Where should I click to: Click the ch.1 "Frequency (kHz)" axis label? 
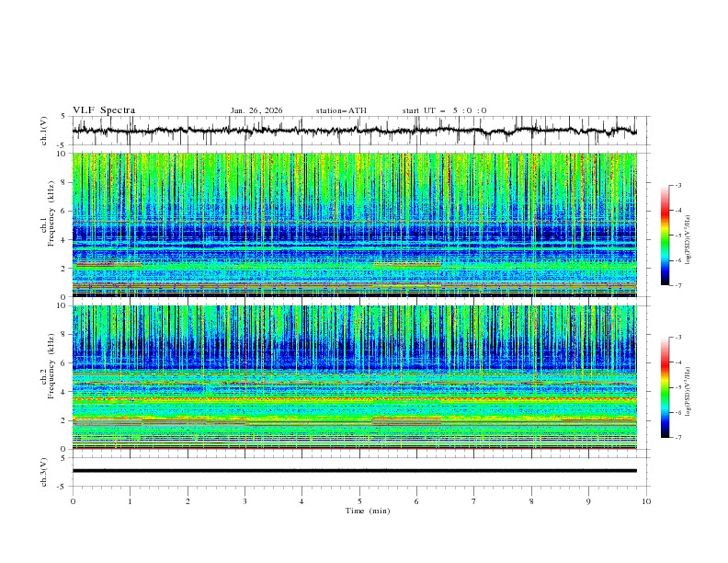coord(51,214)
